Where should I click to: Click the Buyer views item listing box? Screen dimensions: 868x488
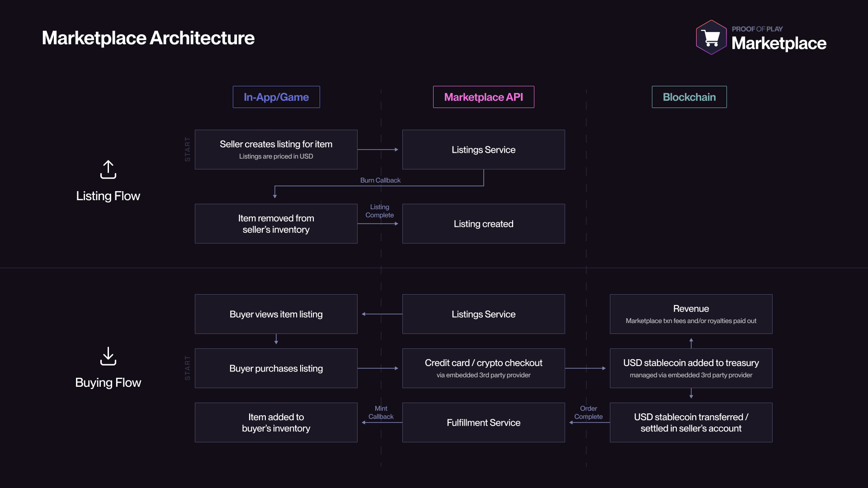[276, 314]
